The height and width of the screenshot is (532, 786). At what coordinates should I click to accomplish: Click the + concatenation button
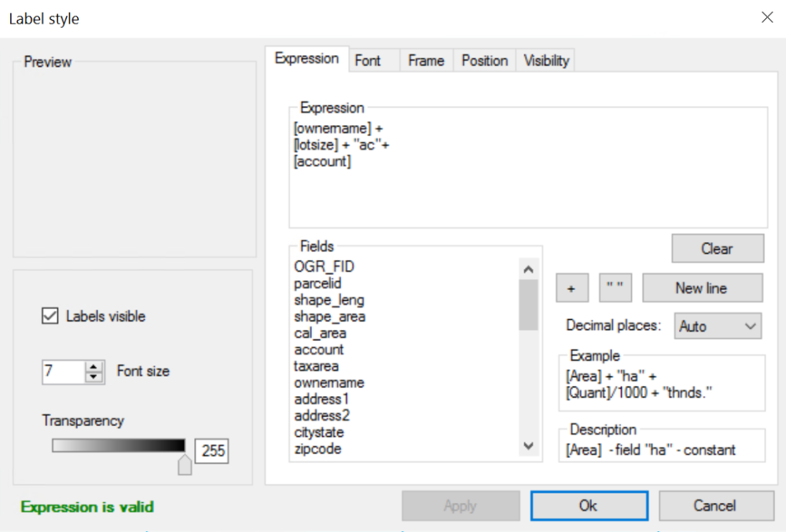point(571,288)
